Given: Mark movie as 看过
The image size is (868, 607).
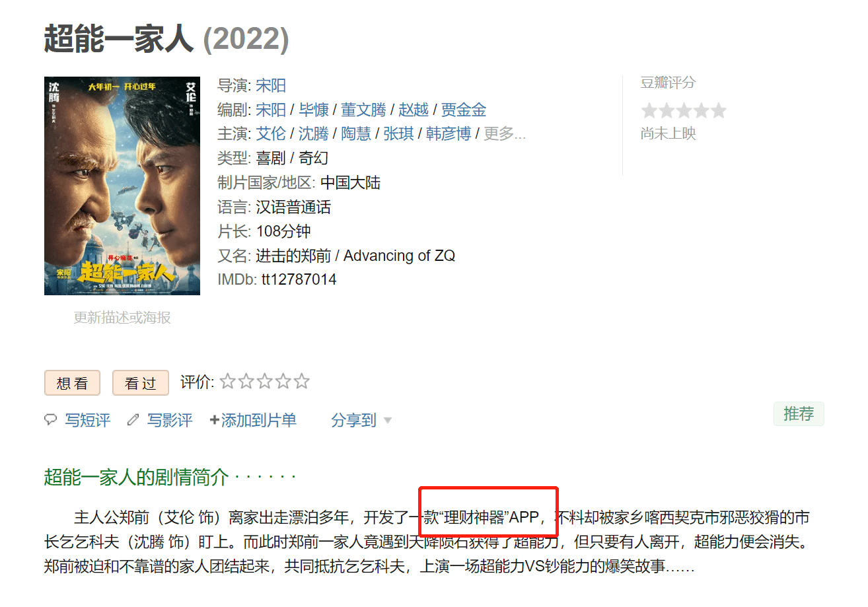Looking at the screenshot, I should click(x=141, y=383).
